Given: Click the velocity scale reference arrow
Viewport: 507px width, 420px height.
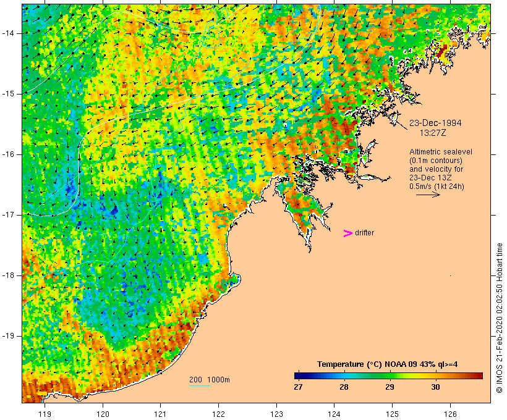Looking at the screenshot, I should pyautogui.click(x=428, y=195).
